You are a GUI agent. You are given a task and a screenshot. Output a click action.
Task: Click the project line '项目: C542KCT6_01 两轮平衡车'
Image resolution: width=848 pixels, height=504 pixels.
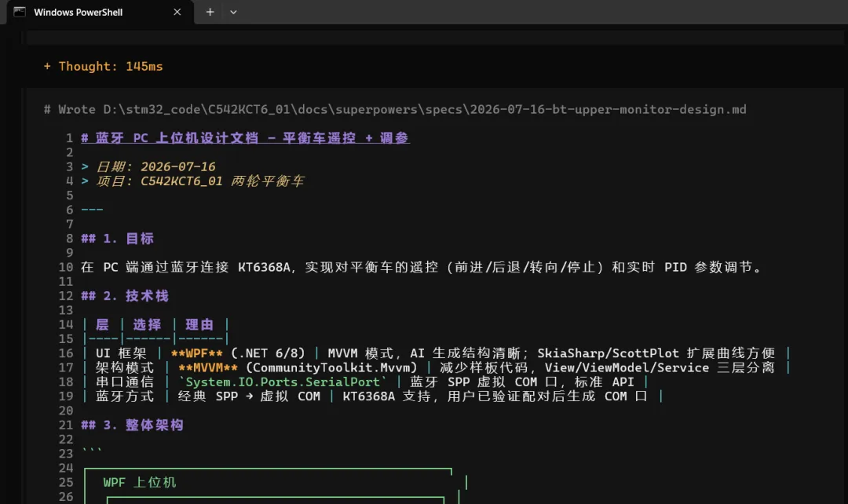coord(200,181)
